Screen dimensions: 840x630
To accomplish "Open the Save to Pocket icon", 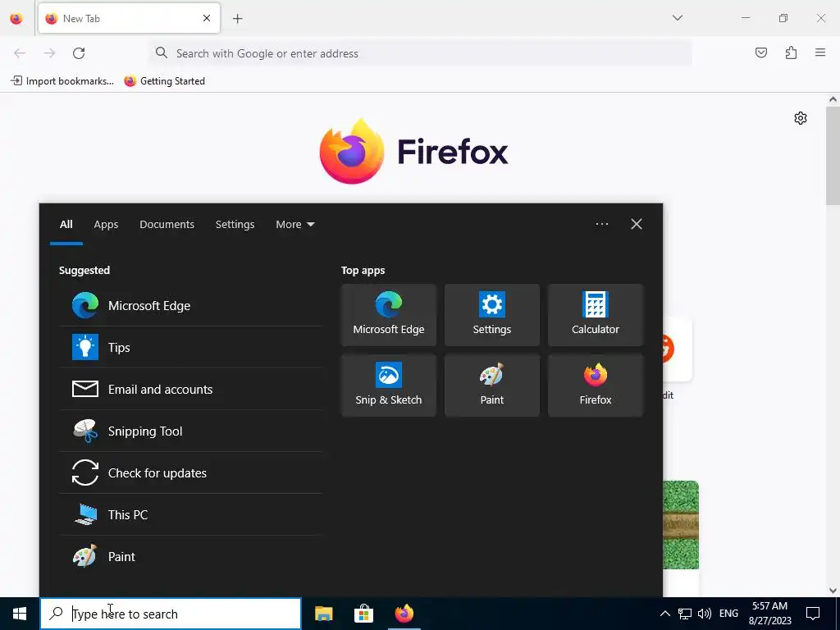I will point(761,52).
